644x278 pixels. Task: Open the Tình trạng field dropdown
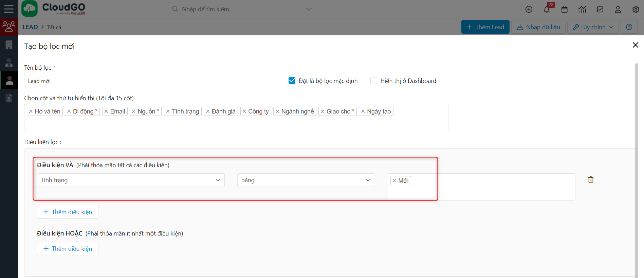click(x=131, y=180)
